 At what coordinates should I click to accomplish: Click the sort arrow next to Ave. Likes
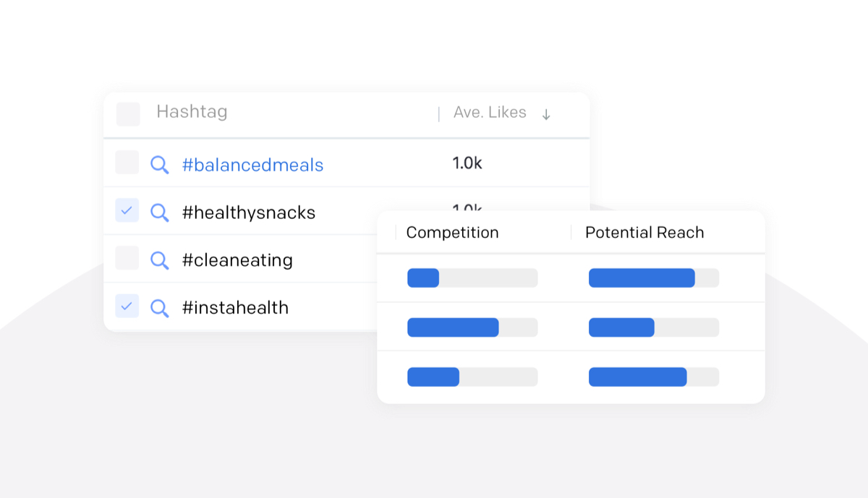546,114
